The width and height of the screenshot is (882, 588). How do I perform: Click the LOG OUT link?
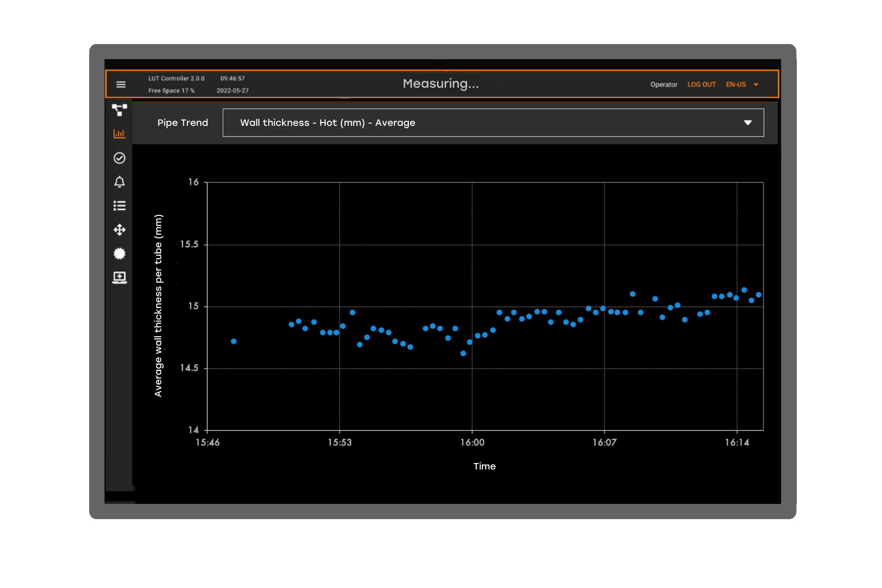(x=701, y=85)
